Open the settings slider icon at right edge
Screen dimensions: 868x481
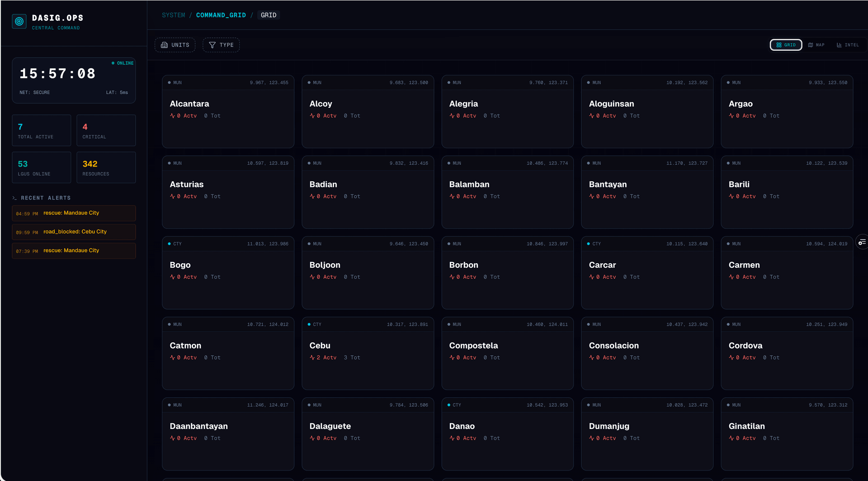[x=862, y=242]
